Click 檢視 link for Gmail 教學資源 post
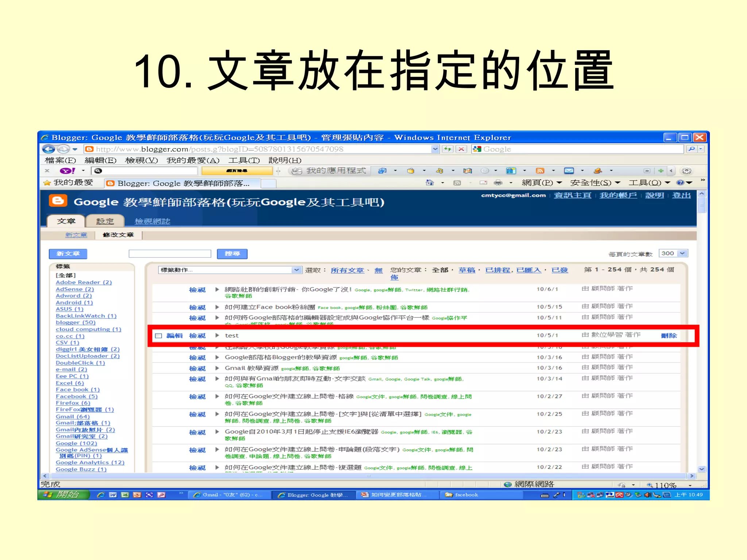Image resolution: width=747 pixels, height=560 pixels. point(197,368)
